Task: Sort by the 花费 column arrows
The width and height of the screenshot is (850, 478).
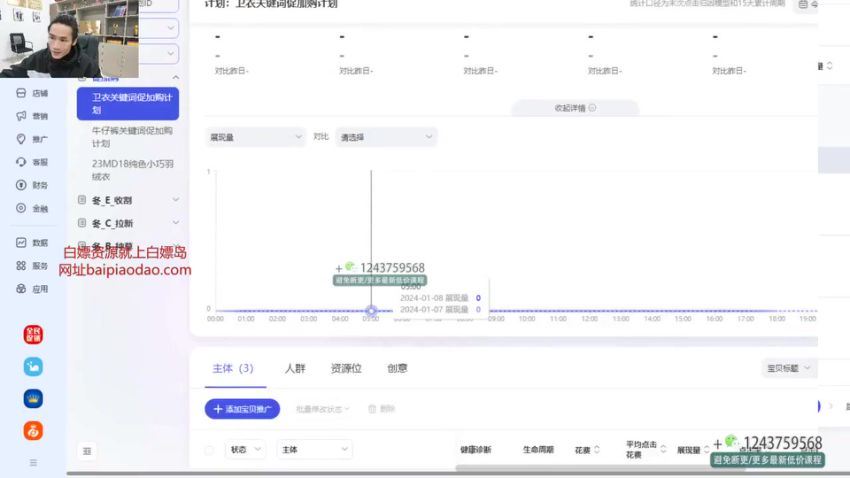Action: [597, 450]
